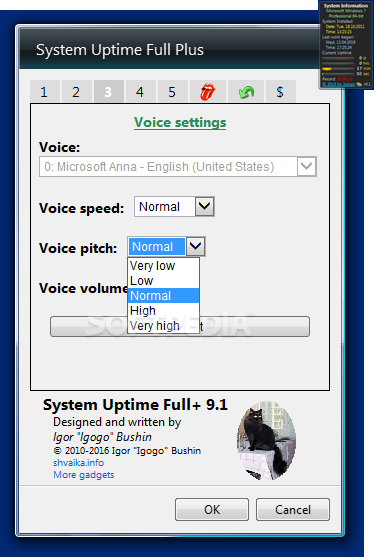This screenshot has width=374, height=557.
Task: Open the red lips voice tab
Action: [207, 92]
